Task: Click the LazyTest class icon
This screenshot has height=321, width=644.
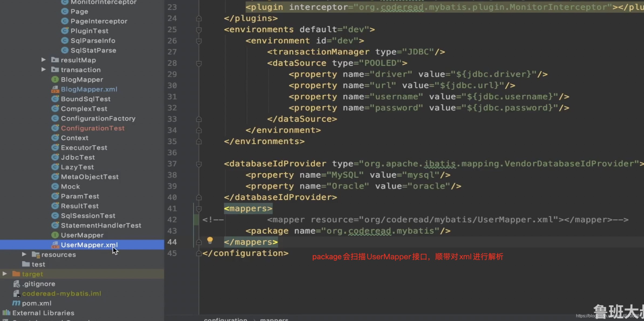Action: tap(55, 167)
